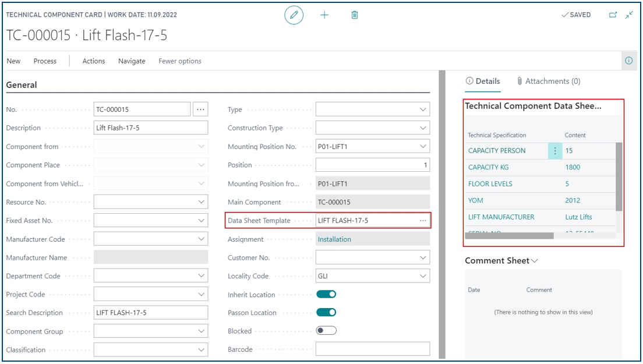Toggle the Inherit Location switch
643x364 pixels.
pos(326,294)
